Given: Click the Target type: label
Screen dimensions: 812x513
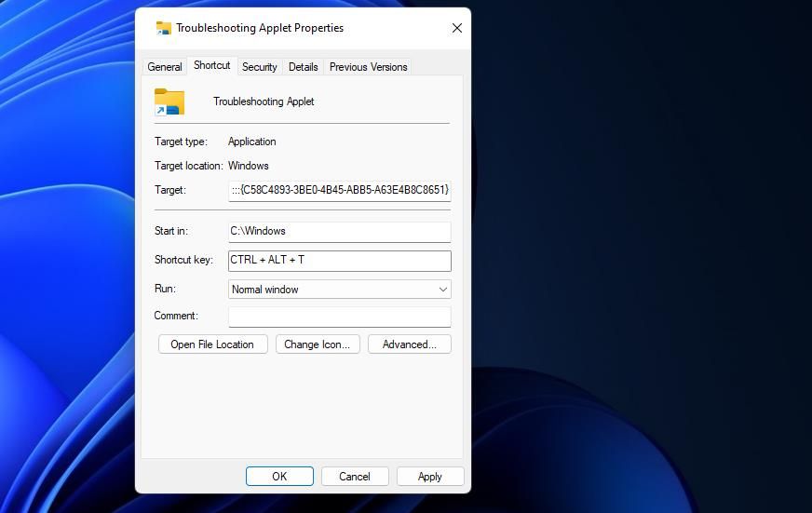Looking at the screenshot, I should [181, 142].
